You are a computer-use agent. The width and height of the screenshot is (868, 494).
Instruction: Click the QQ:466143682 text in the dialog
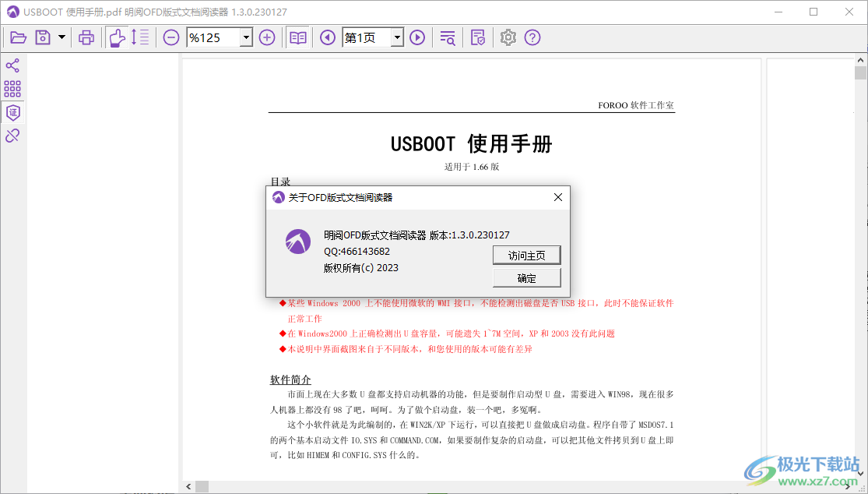pos(357,252)
